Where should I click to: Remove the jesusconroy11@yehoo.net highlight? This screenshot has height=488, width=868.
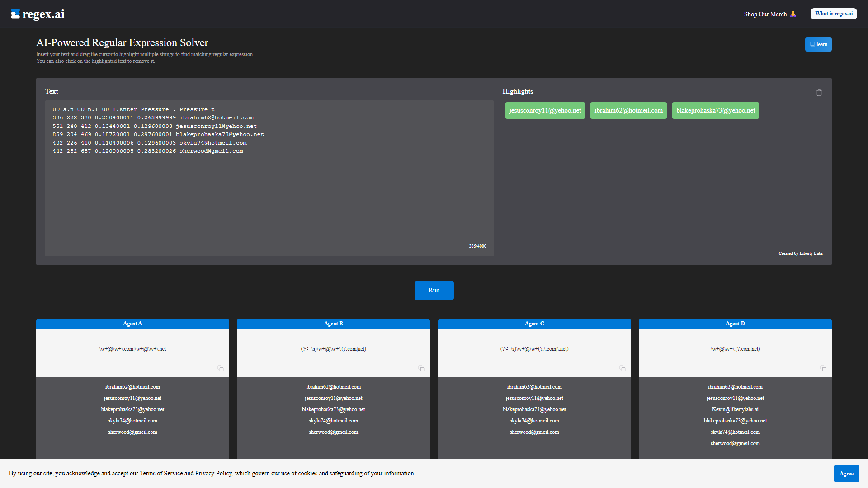[x=545, y=111]
